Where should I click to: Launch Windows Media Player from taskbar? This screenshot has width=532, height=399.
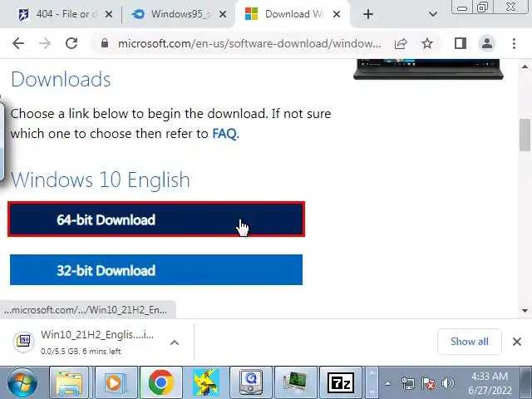pyautogui.click(x=116, y=382)
